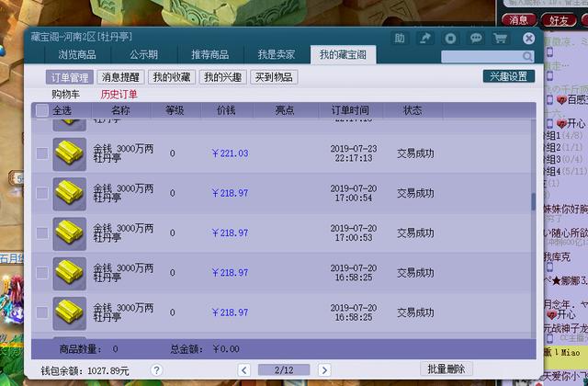Go to the next page arrow

[x=324, y=370]
